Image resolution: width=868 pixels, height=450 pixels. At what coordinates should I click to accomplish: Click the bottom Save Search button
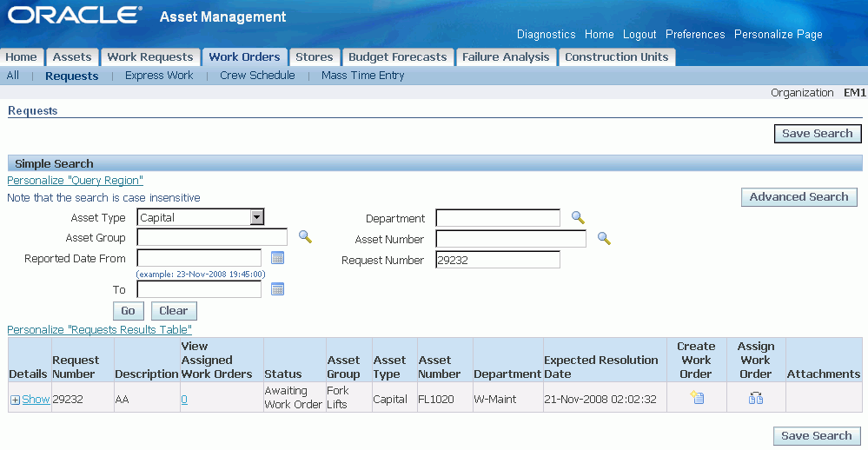pos(817,435)
